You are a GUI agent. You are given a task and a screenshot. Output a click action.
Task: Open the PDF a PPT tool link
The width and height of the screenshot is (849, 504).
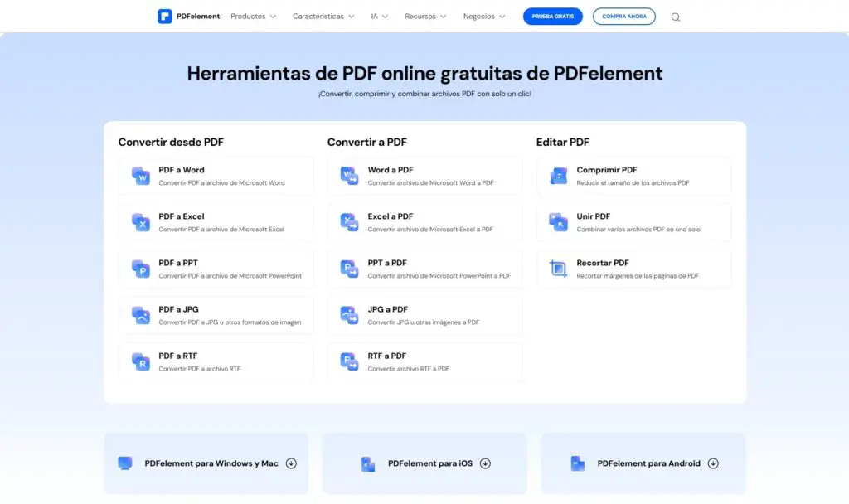(x=216, y=269)
